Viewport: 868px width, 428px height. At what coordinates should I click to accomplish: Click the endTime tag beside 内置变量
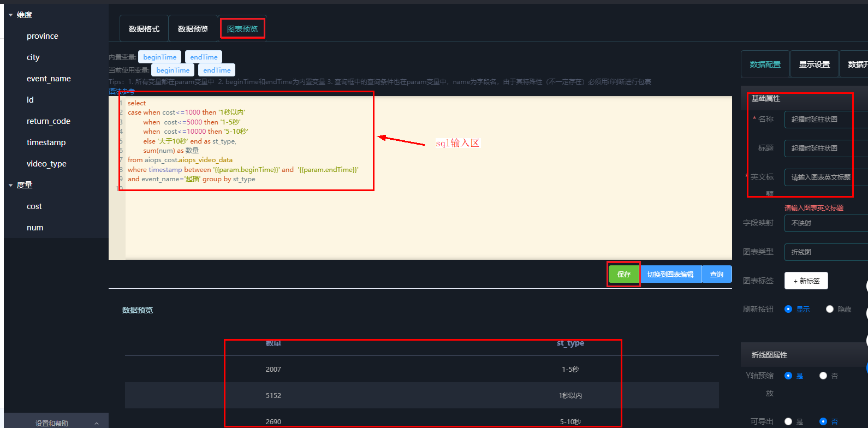pos(204,57)
